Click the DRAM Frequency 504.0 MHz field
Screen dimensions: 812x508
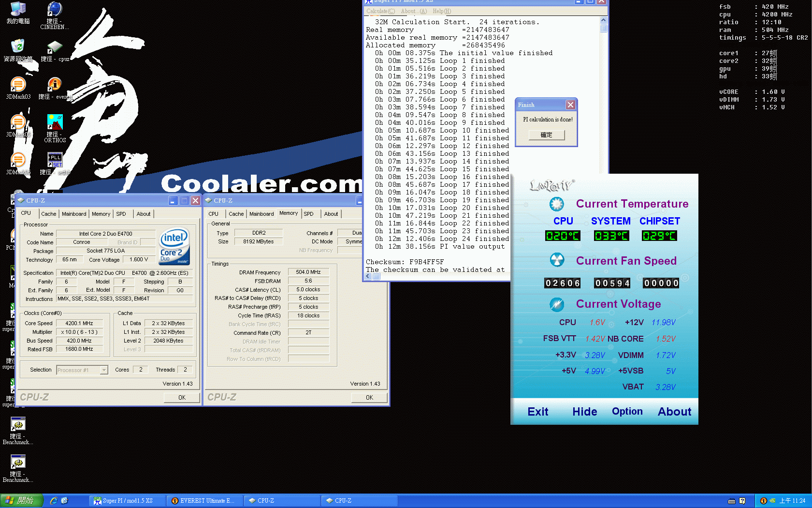pos(308,272)
